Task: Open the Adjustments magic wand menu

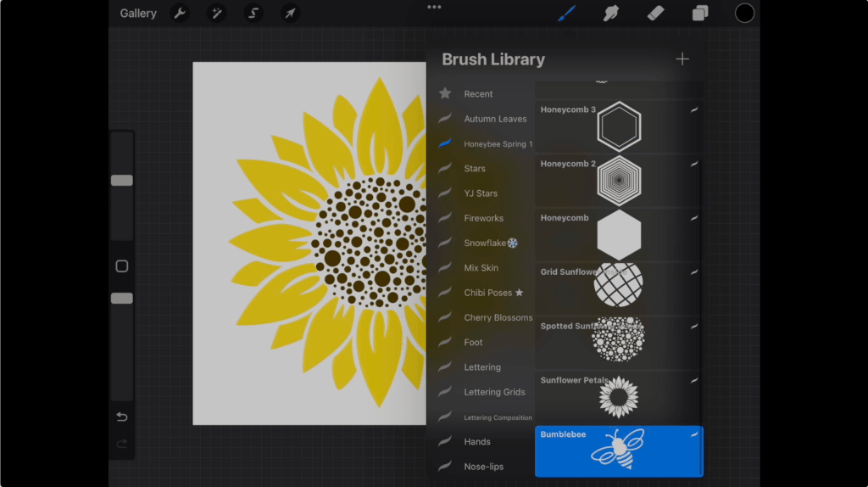Action: click(216, 14)
